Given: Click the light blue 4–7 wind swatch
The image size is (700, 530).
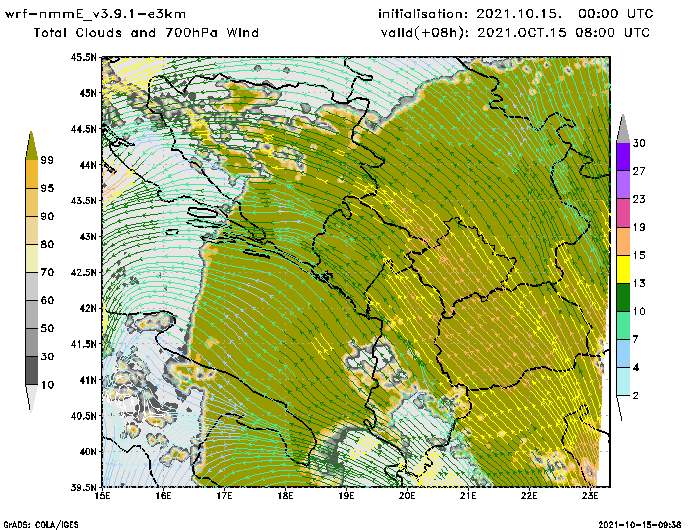Looking at the screenshot, I should pyautogui.click(x=623, y=354).
